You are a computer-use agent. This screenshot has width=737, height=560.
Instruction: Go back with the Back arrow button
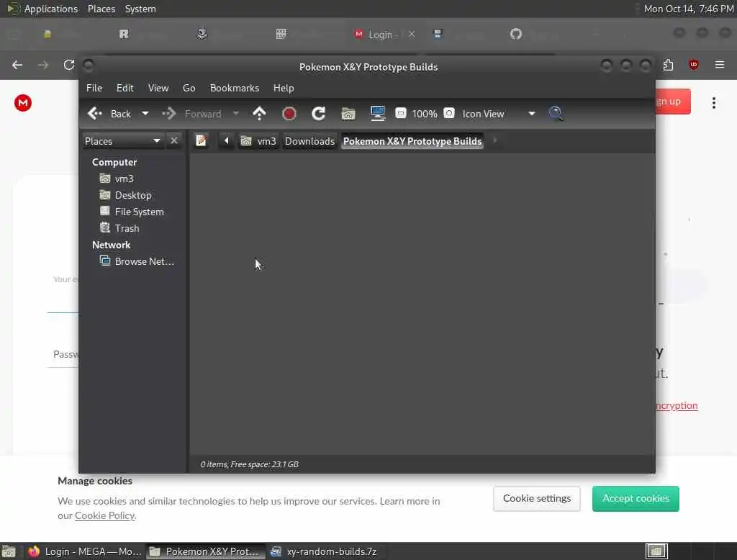click(109, 114)
